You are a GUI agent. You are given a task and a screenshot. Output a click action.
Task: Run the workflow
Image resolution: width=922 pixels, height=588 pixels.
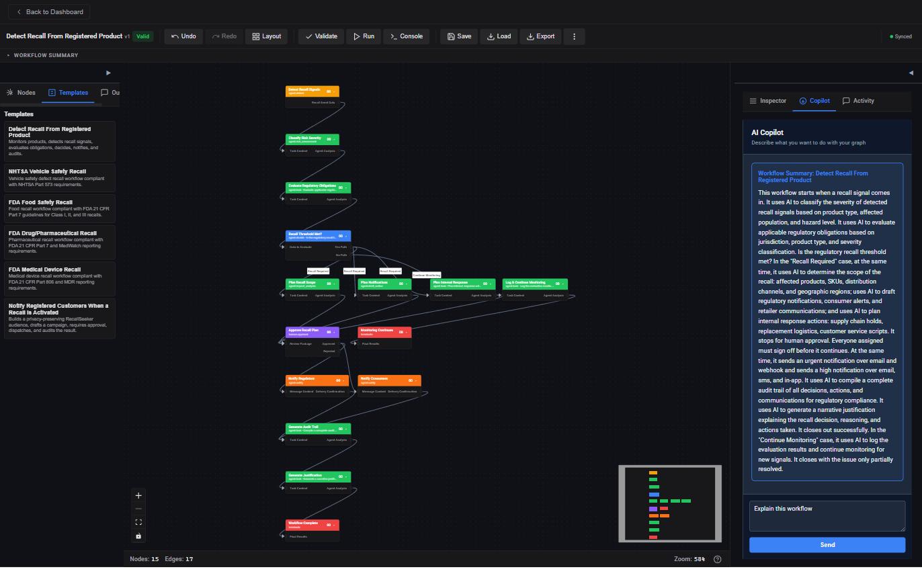pyautogui.click(x=364, y=36)
